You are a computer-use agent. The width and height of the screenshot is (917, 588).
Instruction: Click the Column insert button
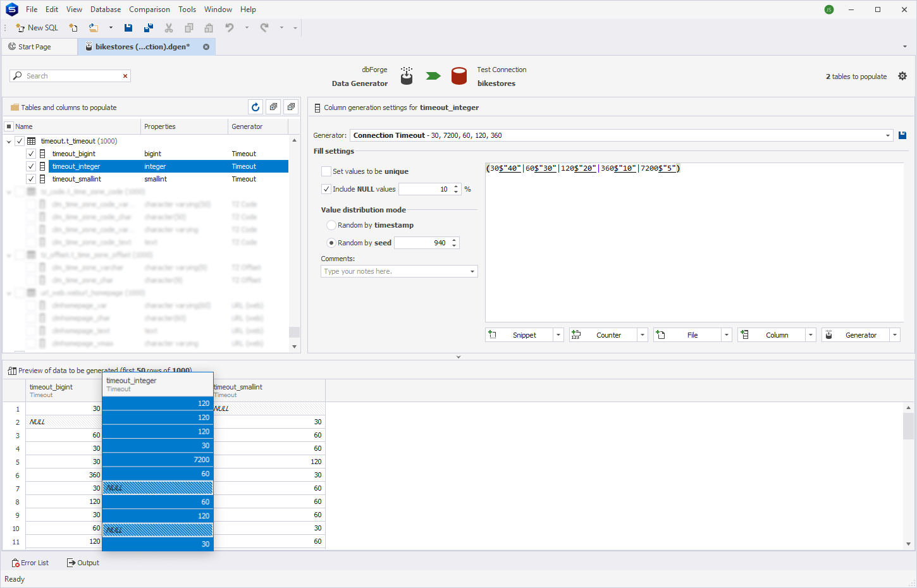tap(772, 335)
